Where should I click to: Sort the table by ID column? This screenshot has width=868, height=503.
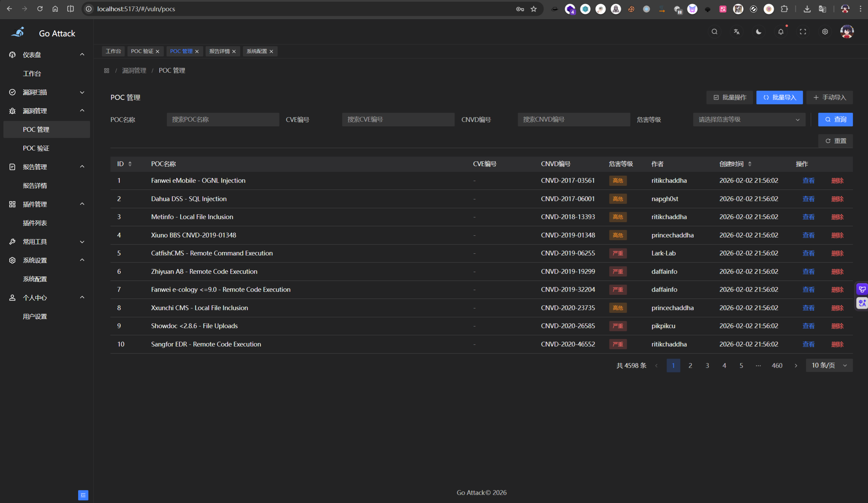click(x=130, y=164)
